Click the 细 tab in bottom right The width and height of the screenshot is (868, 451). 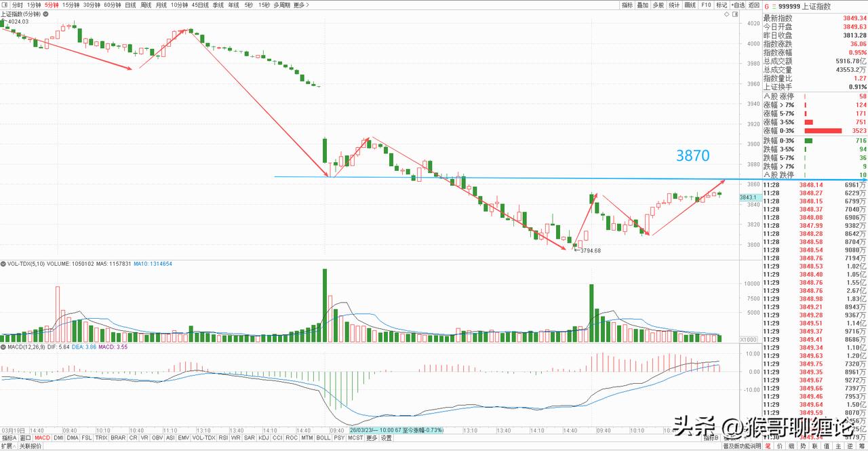coord(791,446)
